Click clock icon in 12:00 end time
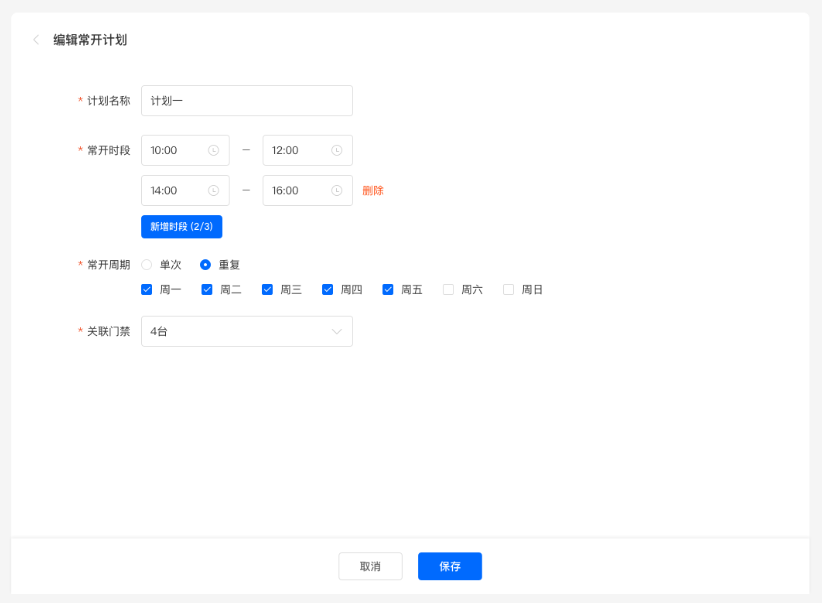The height and width of the screenshot is (603, 822). point(337,150)
